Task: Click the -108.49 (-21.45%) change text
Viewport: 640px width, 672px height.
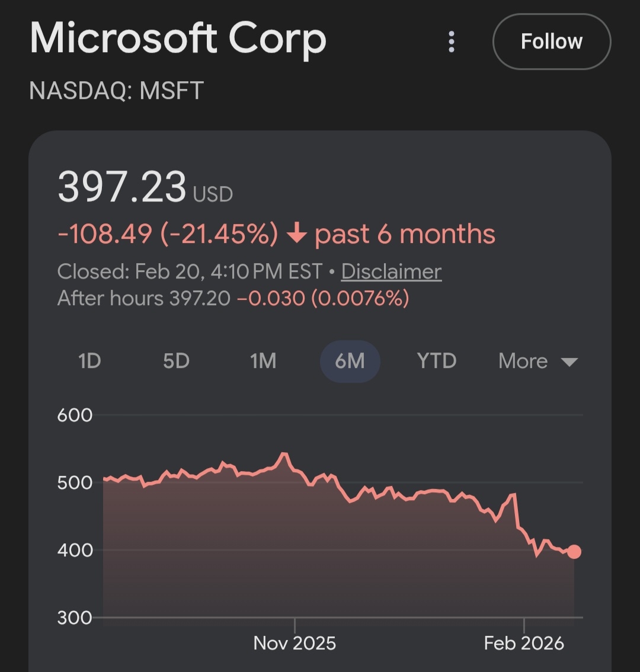Action: pyautogui.click(x=168, y=234)
